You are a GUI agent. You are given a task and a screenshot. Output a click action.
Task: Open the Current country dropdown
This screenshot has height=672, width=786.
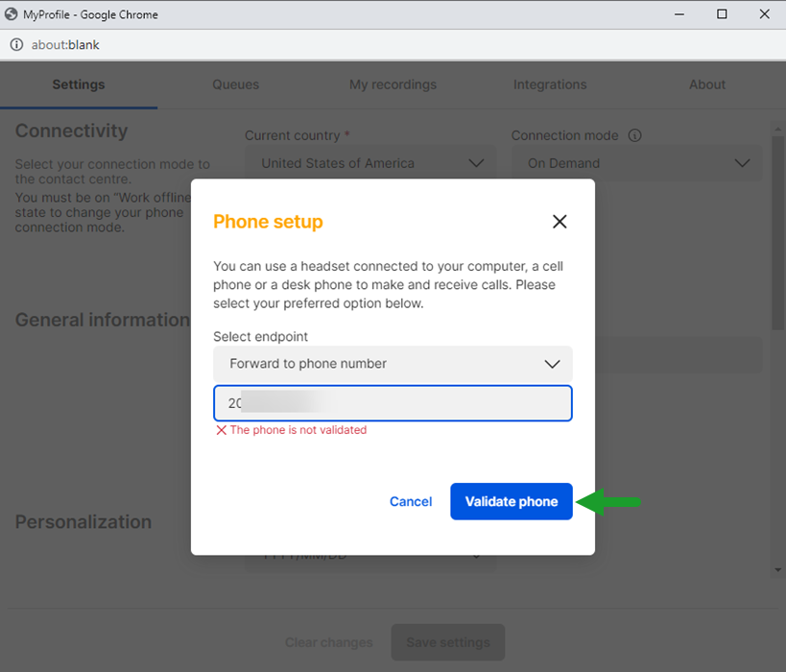tap(369, 163)
